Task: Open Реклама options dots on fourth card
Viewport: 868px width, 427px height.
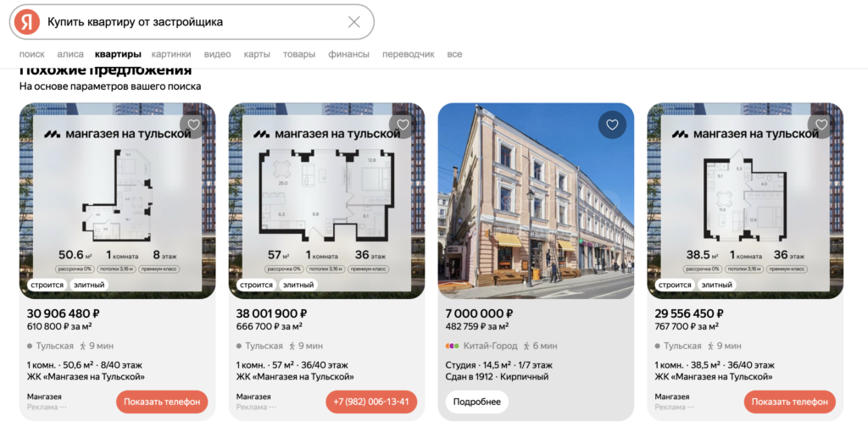Action: pos(691,407)
